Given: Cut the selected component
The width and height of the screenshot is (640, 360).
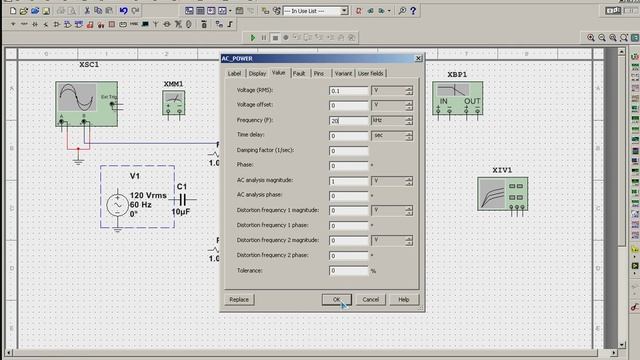Looking at the screenshot, I should point(87,11).
